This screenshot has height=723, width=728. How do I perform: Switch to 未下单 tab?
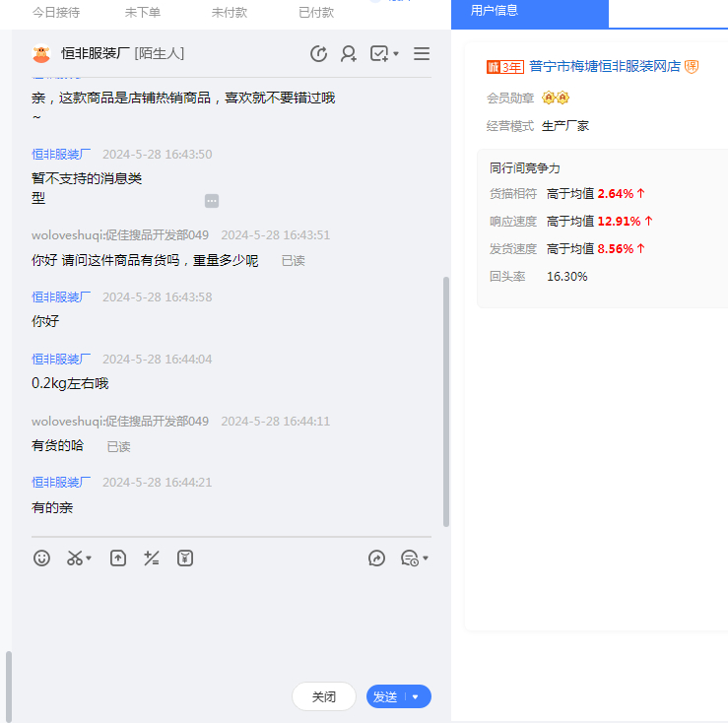pyautogui.click(x=143, y=13)
